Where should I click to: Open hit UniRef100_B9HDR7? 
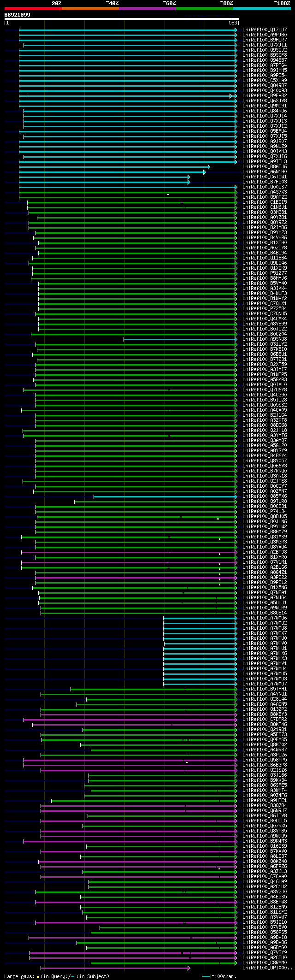point(265,40)
